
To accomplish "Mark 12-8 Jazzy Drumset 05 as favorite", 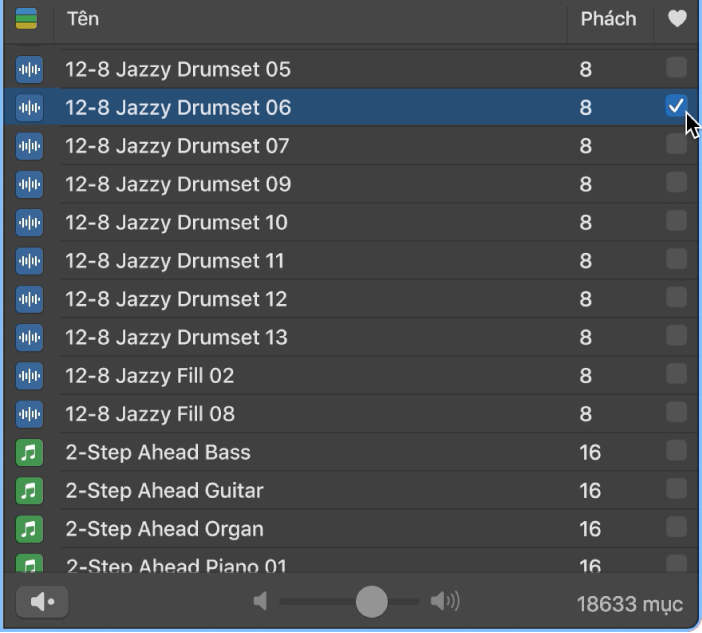I will 676,68.
